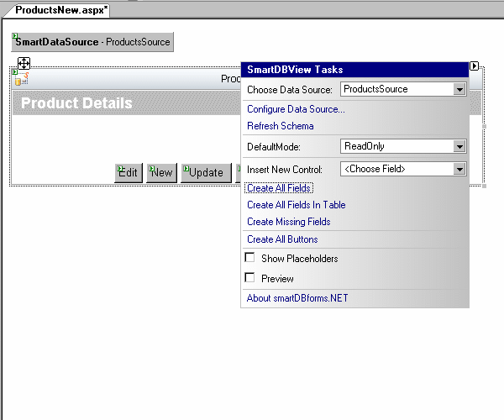Click the 'Insert New Control:' label

click(x=285, y=170)
